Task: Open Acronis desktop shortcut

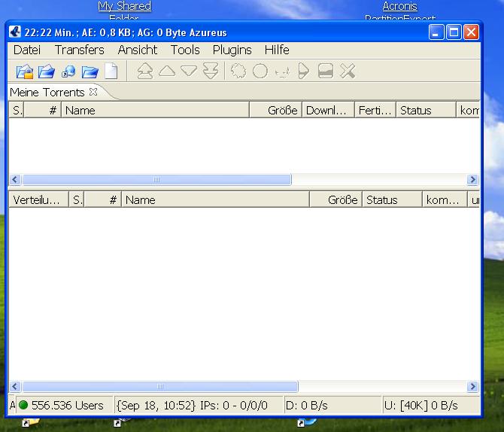Action: point(400,10)
